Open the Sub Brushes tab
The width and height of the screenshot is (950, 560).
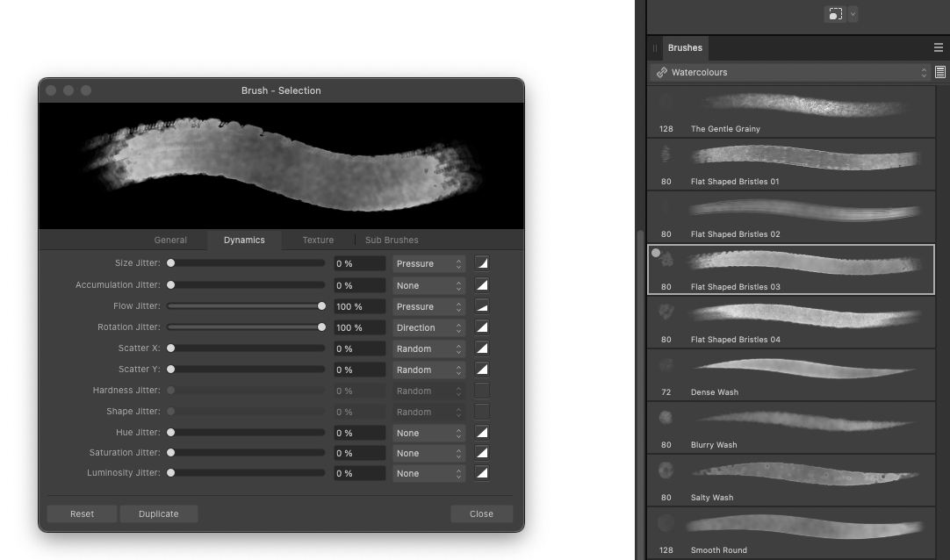(392, 240)
